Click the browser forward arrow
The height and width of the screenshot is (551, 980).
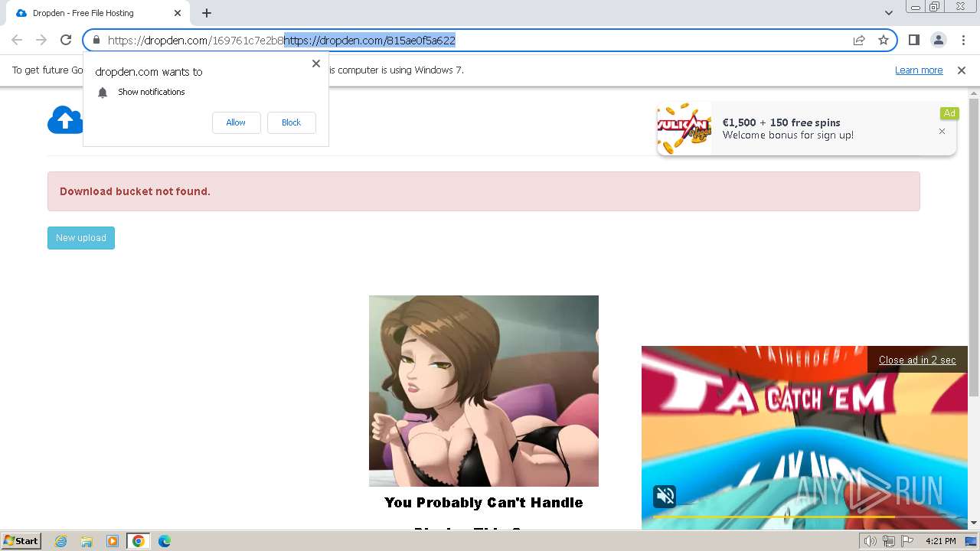pos(41,40)
